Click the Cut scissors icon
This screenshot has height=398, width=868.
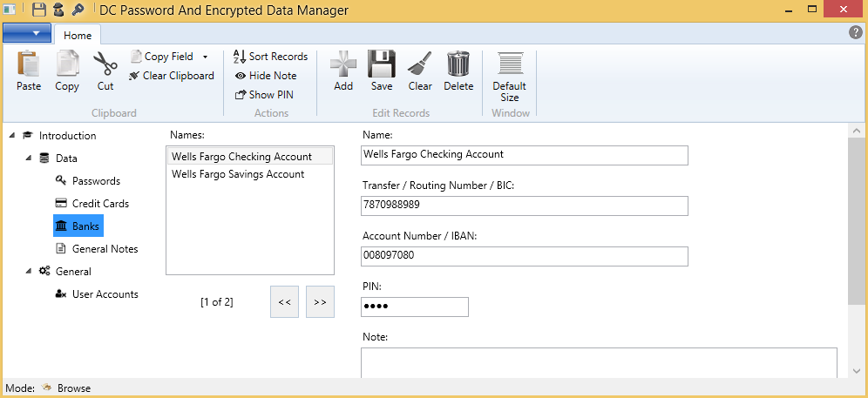(x=105, y=64)
